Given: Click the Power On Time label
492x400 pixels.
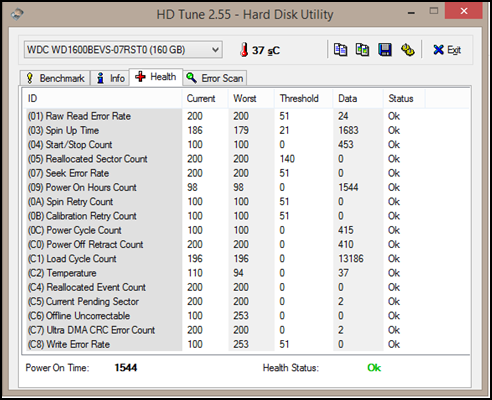Looking at the screenshot, I should point(57,368).
